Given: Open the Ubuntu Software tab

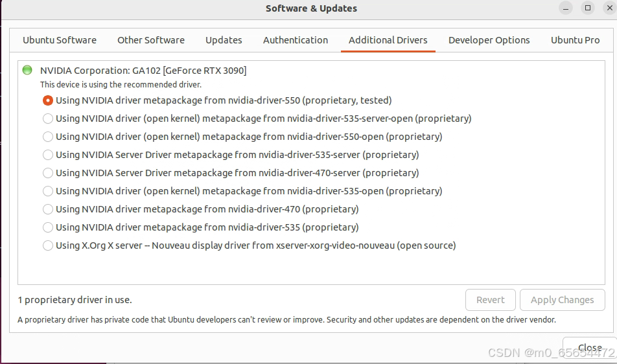Looking at the screenshot, I should 60,40.
